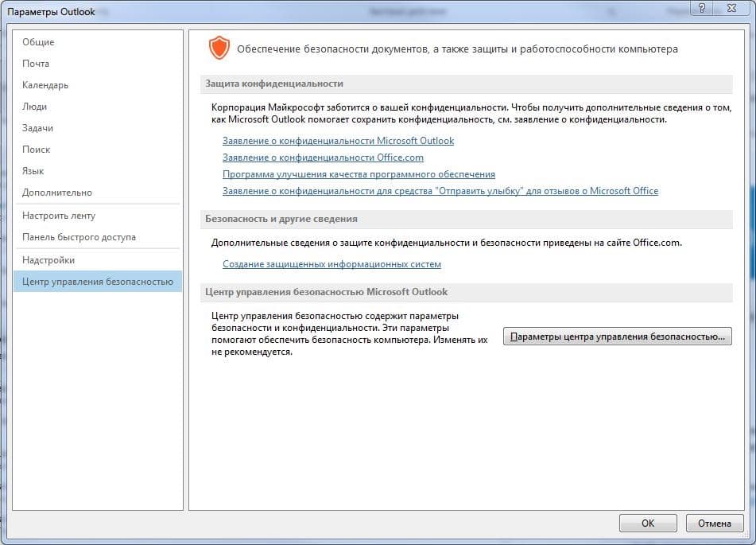Screen dimensions: 756x545
Task: Close the Параметры Outlook dialog
Action: pyautogui.click(x=731, y=8)
